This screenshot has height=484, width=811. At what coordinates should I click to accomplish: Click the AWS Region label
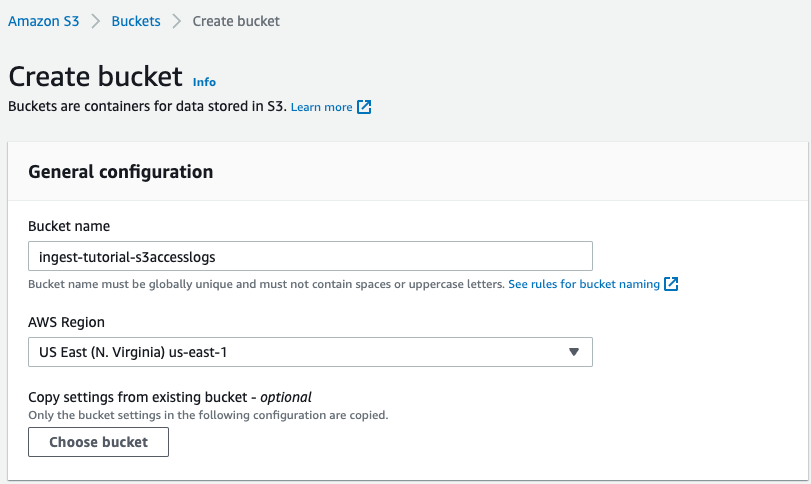pyautogui.click(x=66, y=322)
